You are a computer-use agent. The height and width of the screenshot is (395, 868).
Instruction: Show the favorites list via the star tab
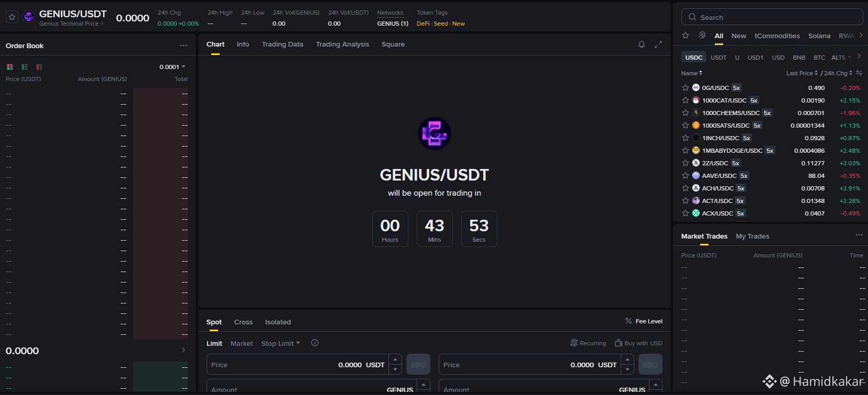tap(686, 36)
